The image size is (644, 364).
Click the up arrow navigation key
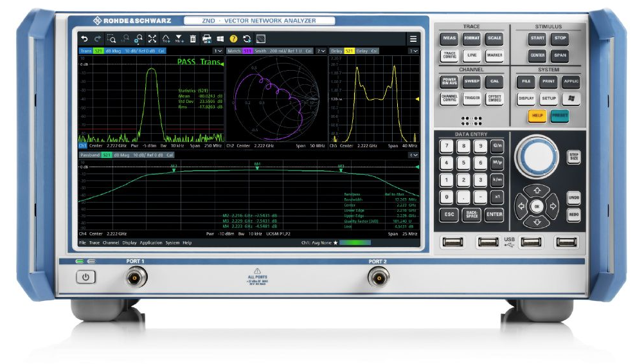click(x=537, y=190)
